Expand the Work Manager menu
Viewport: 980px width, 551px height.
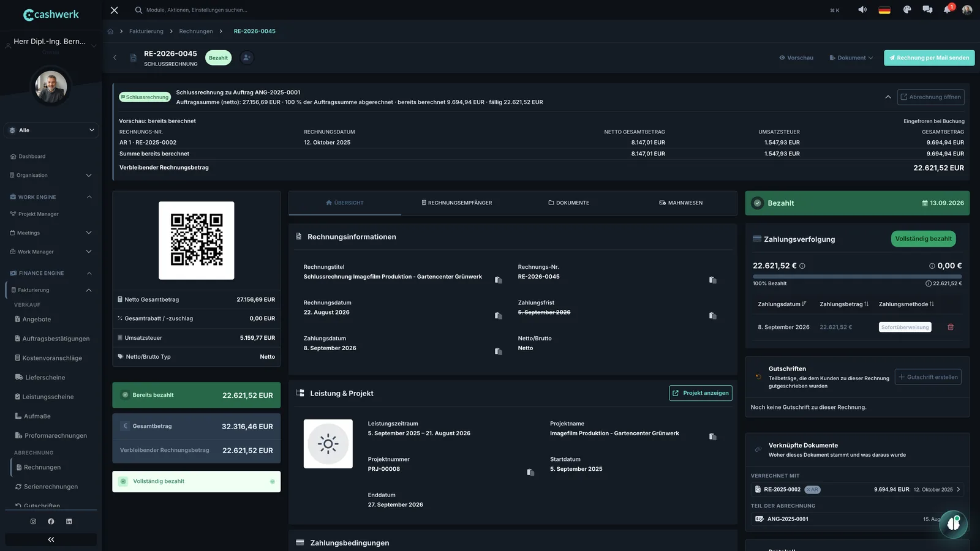pyautogui.click(x=51, y=252)
